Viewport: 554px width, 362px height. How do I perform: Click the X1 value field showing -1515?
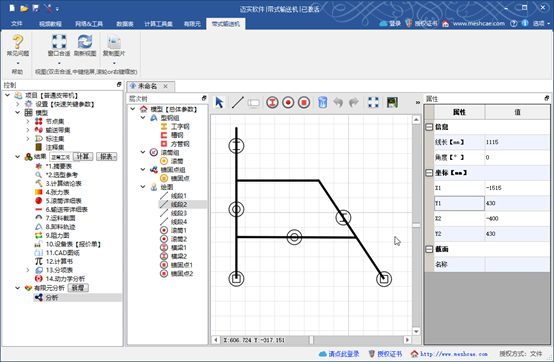pyautogui.click(x=517, y=188)
